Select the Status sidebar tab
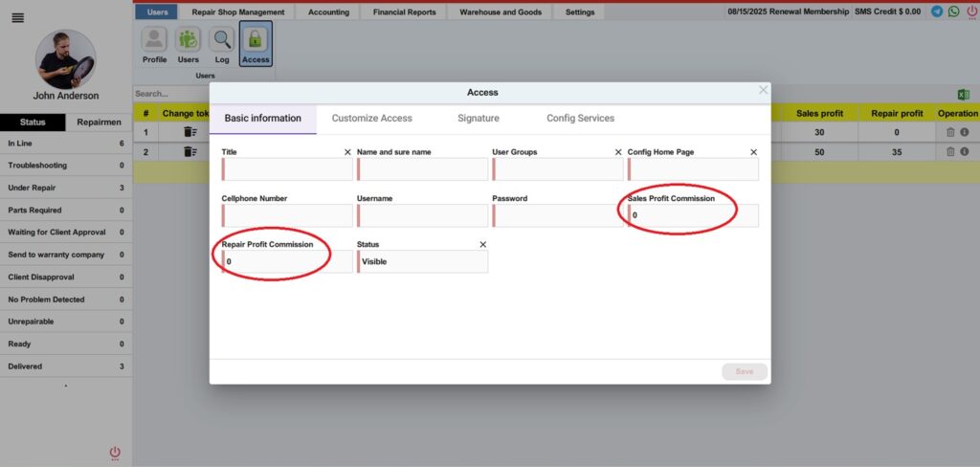980x467 pixels. pos(33,122)
